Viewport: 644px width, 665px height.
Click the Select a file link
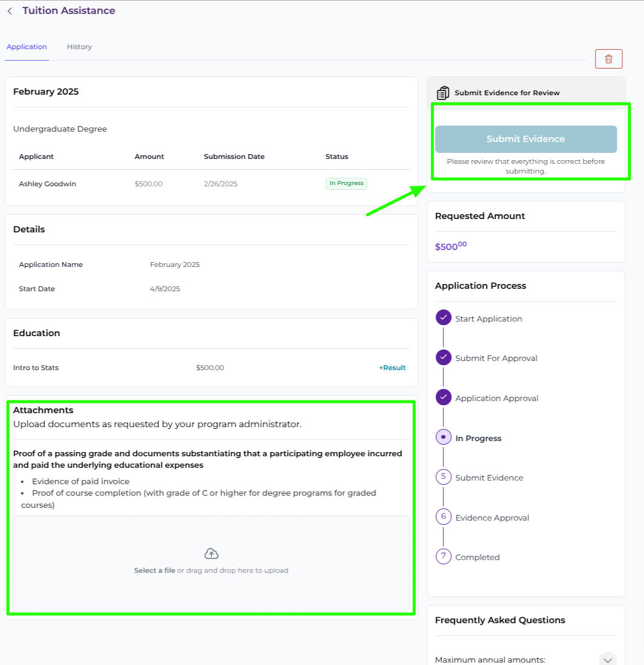[155, 570]
